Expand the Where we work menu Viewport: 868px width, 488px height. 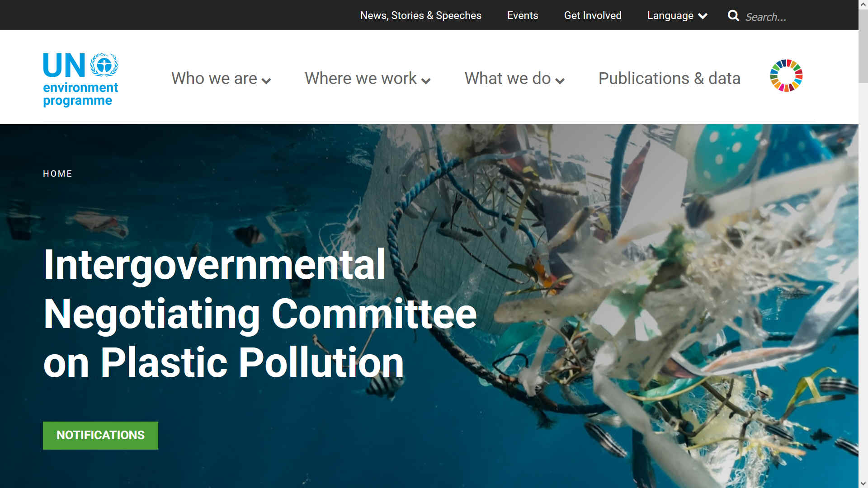click(x=368, y=79)
